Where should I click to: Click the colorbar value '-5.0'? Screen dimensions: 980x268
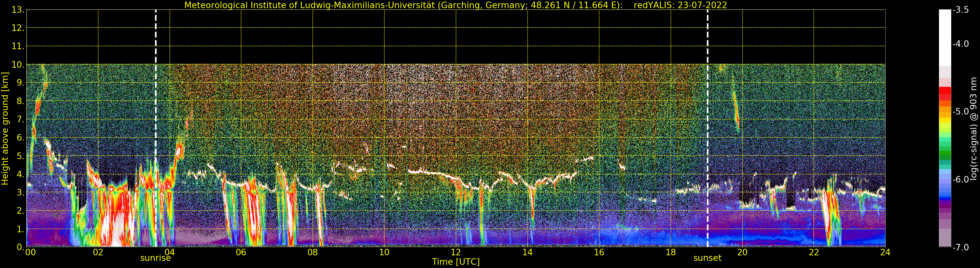click(x=960, y=111)
